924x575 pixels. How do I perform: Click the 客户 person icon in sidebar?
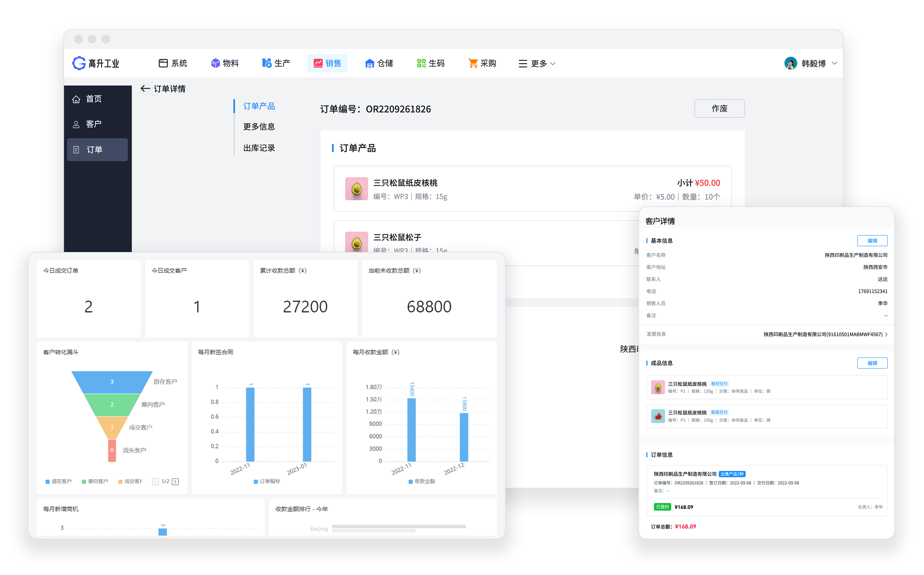click(x=76, y=124)
